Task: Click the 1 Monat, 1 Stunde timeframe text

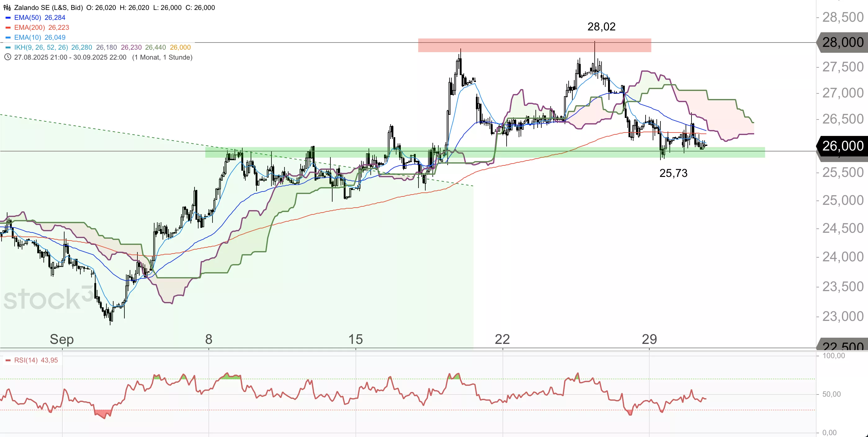Action: (162, 57)
